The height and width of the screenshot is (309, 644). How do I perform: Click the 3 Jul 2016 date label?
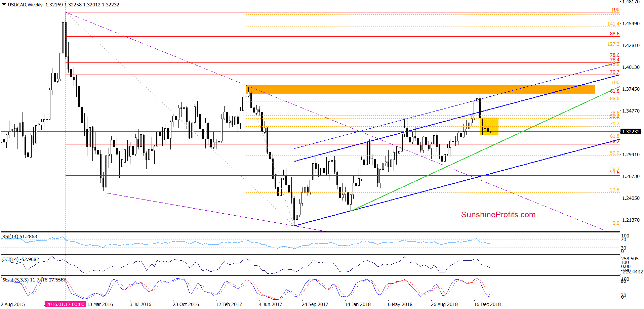[140, 304]
